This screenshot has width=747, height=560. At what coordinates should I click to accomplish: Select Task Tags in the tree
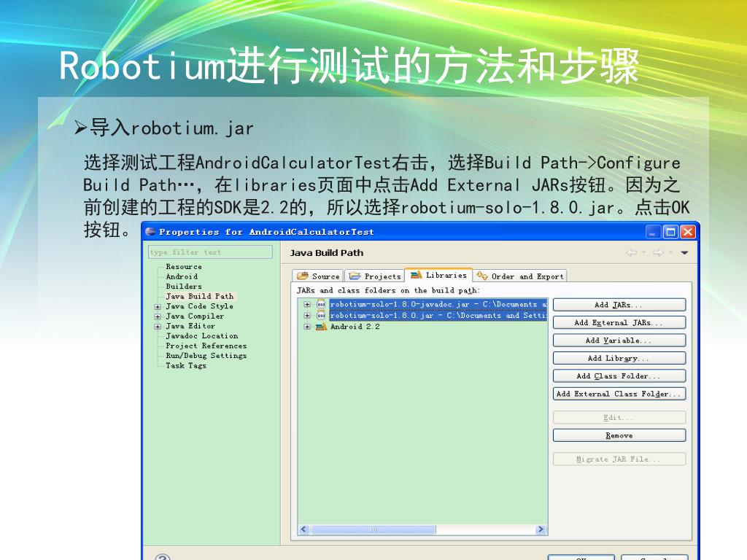pos(186,366)
